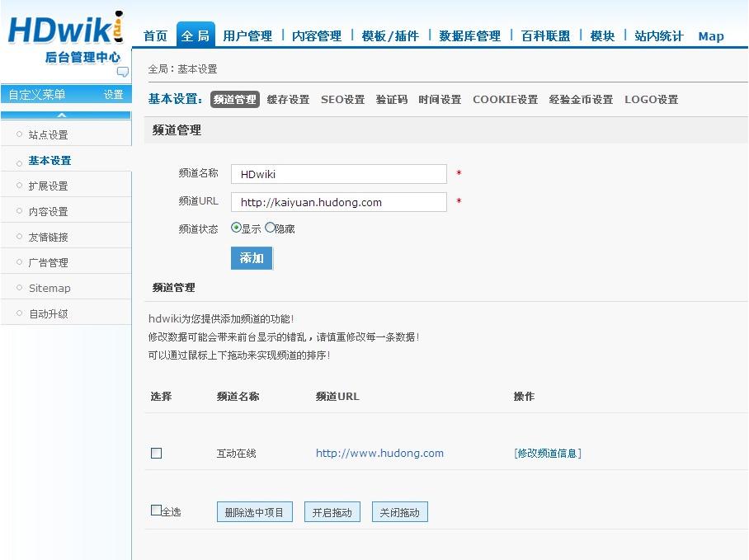
Task: Open 数据库管理 navigation item
Action: (x=470, y=35)
